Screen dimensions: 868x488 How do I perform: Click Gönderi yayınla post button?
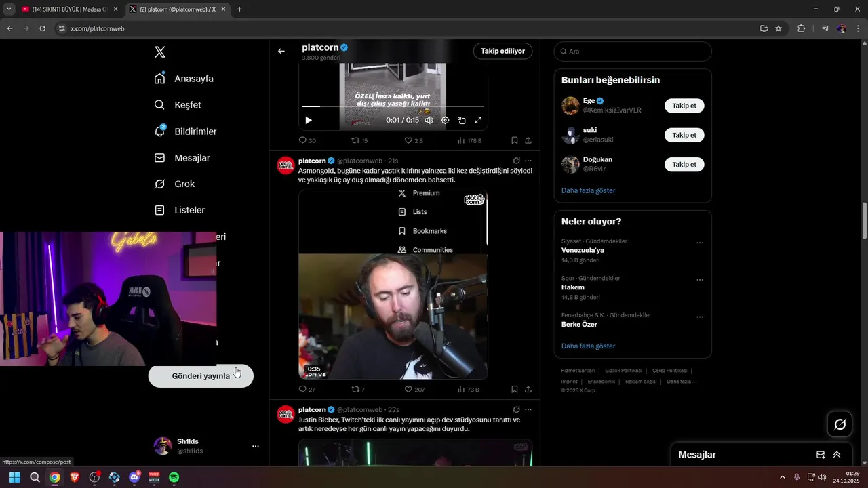201,376
